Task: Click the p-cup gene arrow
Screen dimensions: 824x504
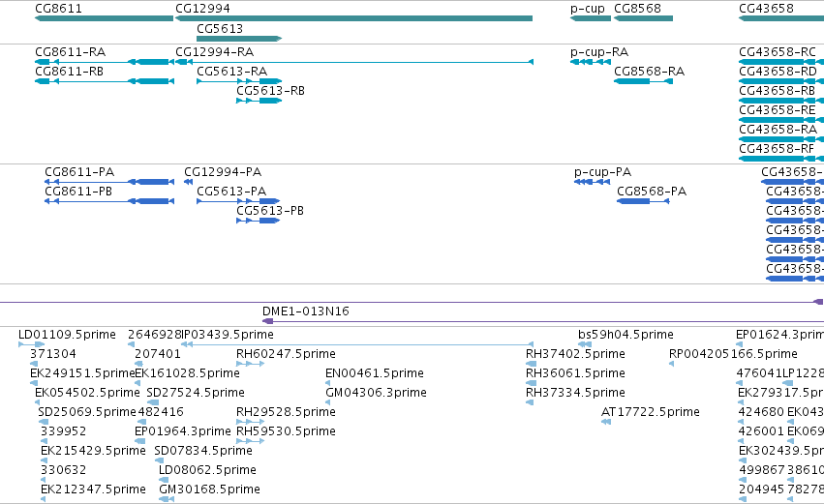Action: click(x=591, y=18)
